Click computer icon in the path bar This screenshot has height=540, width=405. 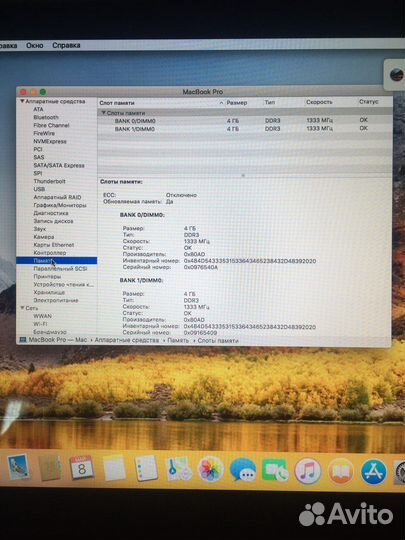(x=23, y=340)
